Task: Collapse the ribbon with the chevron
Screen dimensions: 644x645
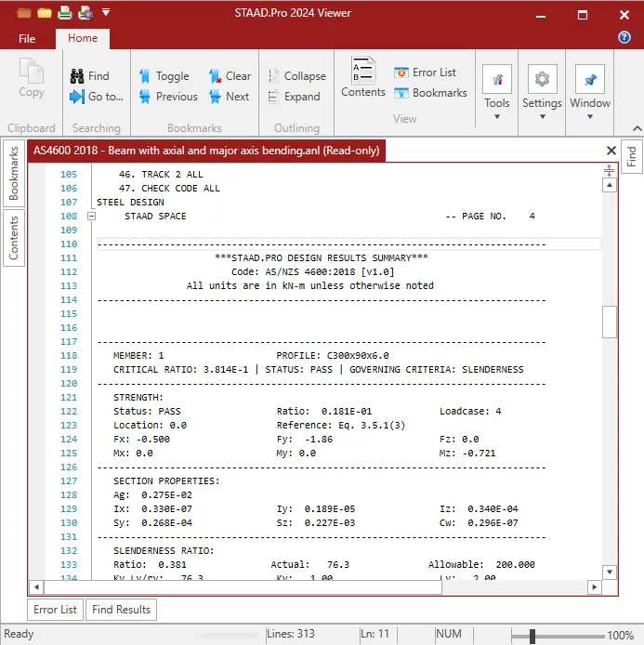Action: click(x=637, y=128)
